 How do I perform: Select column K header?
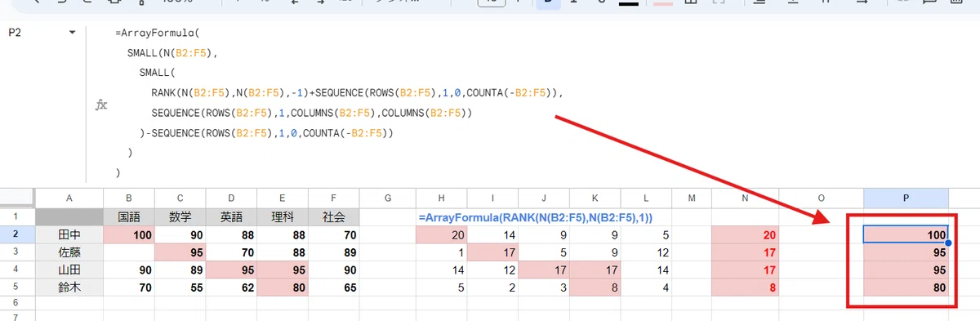(595, 198)
